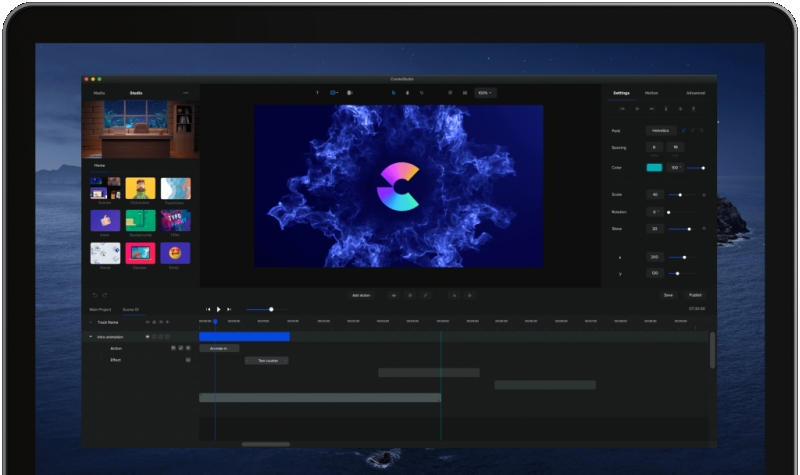Open the 100% zoom dropdown
This screenshot has width=800, height=475.
point(484,93)
